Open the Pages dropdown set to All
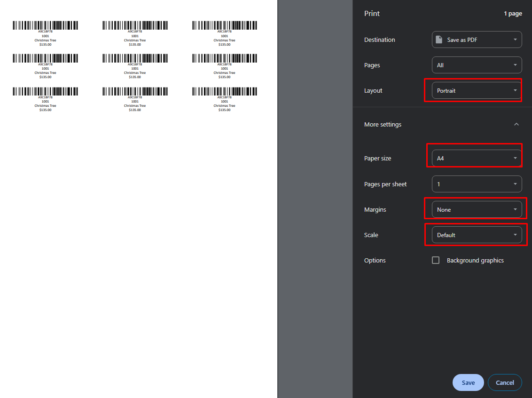 click(477, 65)
